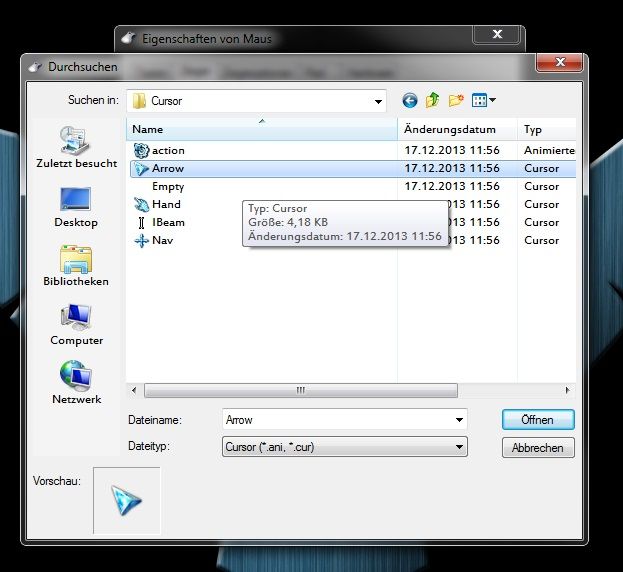Open the View menu dropdown
Screen dimensions: 623x572
[x=484, y=100]
